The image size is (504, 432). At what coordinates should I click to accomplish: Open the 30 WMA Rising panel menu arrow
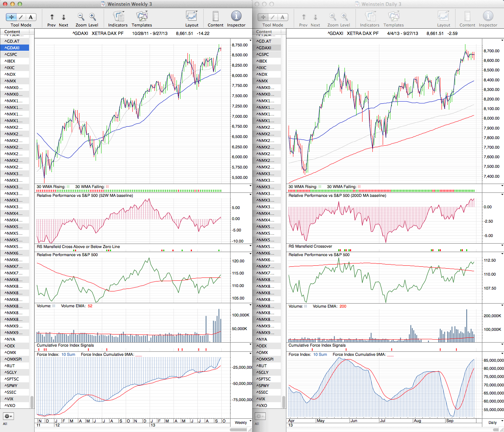pyautogui.click(x=250, y=186)
